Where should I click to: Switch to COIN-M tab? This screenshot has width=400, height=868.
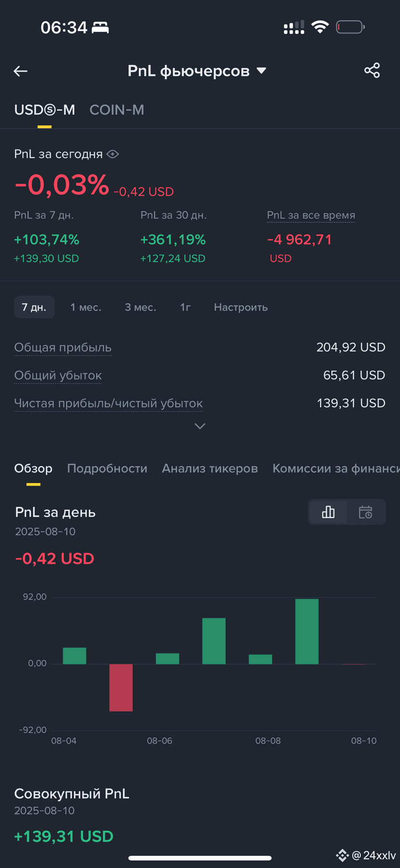pos(117,110)
